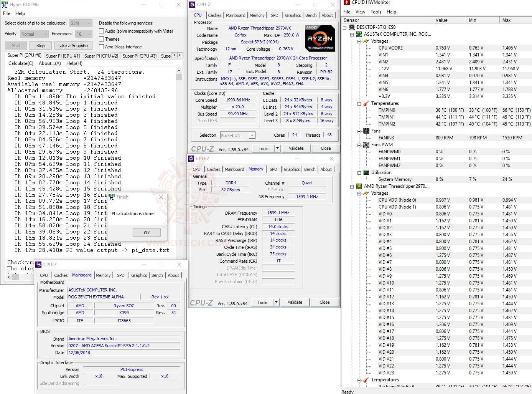
Task: Click the CPU-Z icon of the Mainboard window
Action: click(x=38, y=265)
